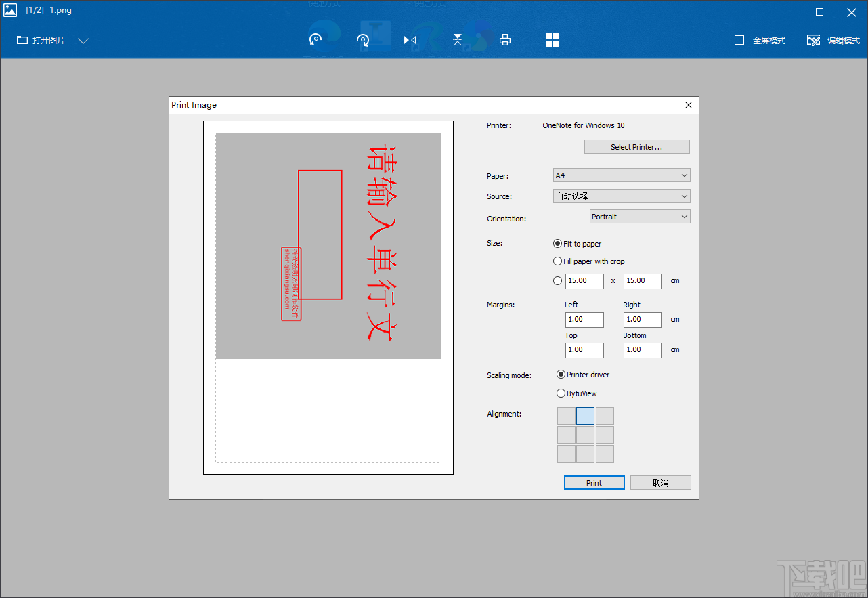Click the Orientation: label
The image size is (868, 598).
[506, 219]
